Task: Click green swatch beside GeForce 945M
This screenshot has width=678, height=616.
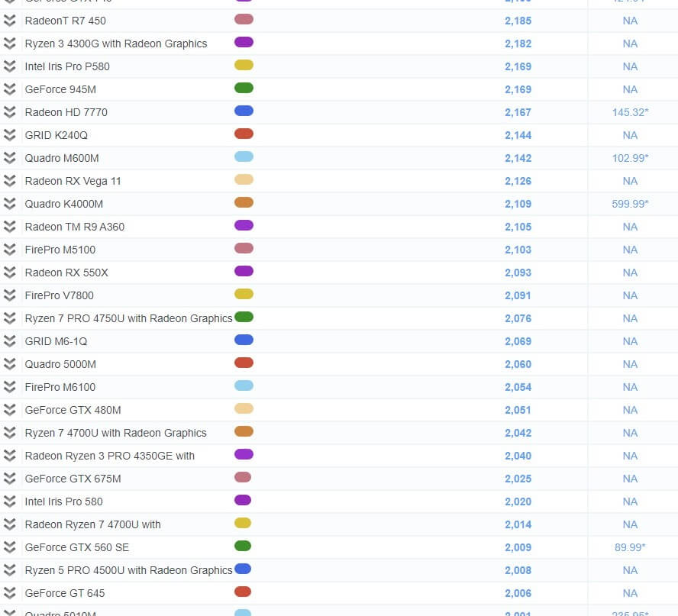Action: (x=244, y=89)
